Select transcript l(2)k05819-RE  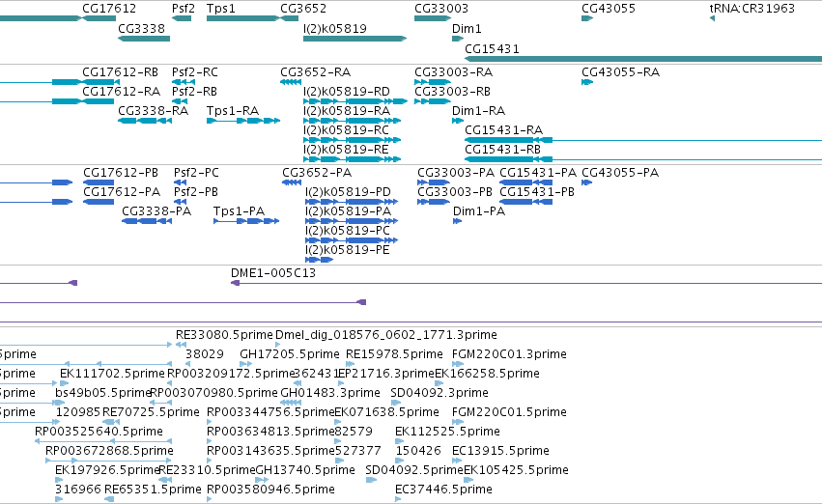[x=346, y=150]
